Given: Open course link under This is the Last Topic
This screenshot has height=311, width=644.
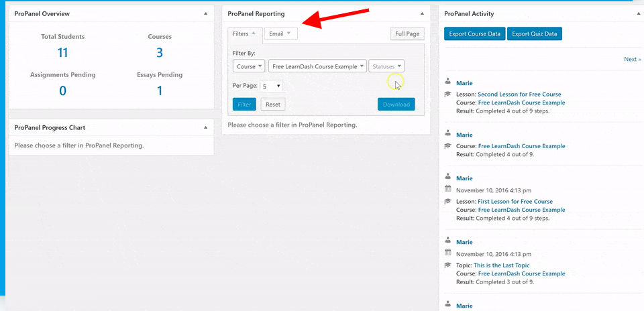Looking at the screenshot, I should (x=522, y=273).
